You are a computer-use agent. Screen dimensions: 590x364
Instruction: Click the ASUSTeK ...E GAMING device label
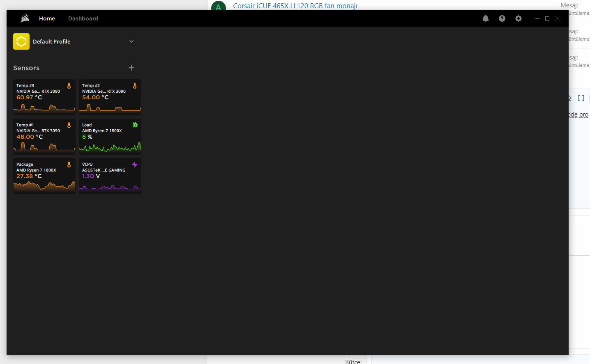point(104,170)
